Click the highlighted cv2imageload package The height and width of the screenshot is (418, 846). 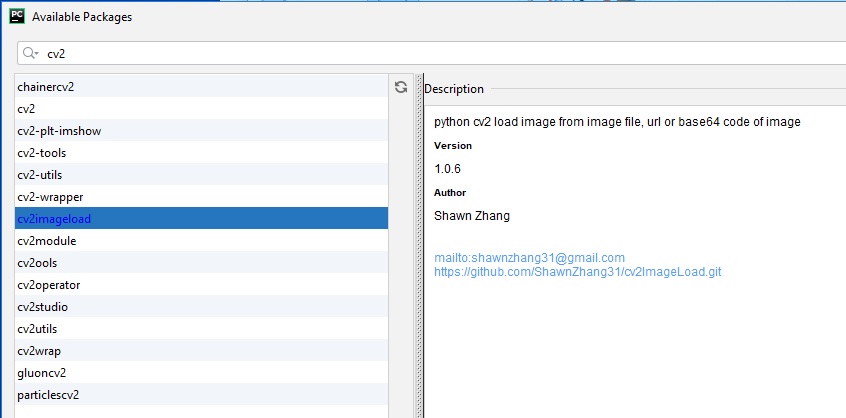pos(54,219)
